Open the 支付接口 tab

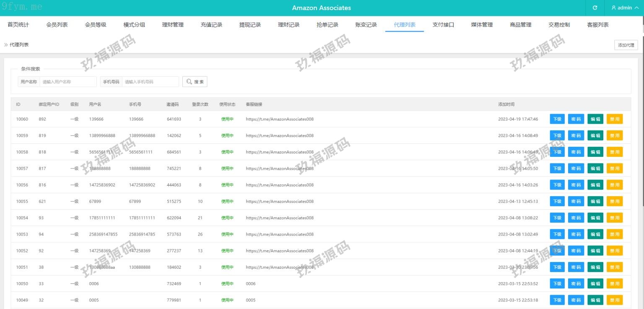coord(443,25)
